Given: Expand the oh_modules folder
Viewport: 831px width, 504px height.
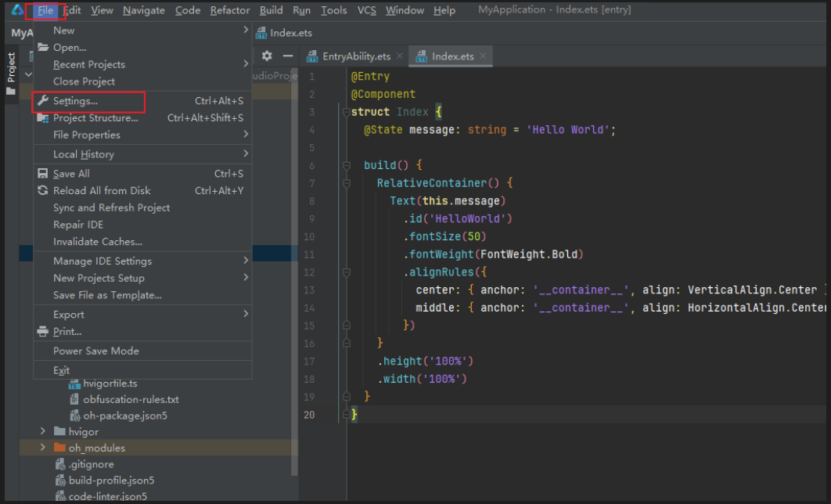Looking at the screenshot, I should pyautogui.click(x=42, y=448).
